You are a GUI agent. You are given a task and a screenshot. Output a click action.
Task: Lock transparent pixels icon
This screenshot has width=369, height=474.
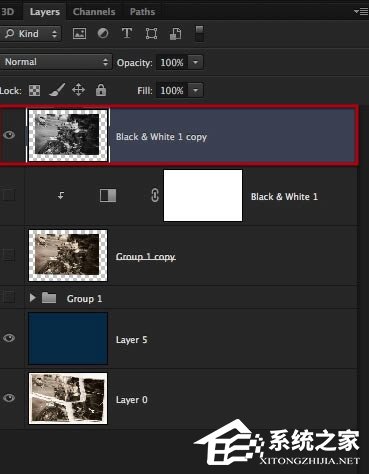click(x=34, y=90)
